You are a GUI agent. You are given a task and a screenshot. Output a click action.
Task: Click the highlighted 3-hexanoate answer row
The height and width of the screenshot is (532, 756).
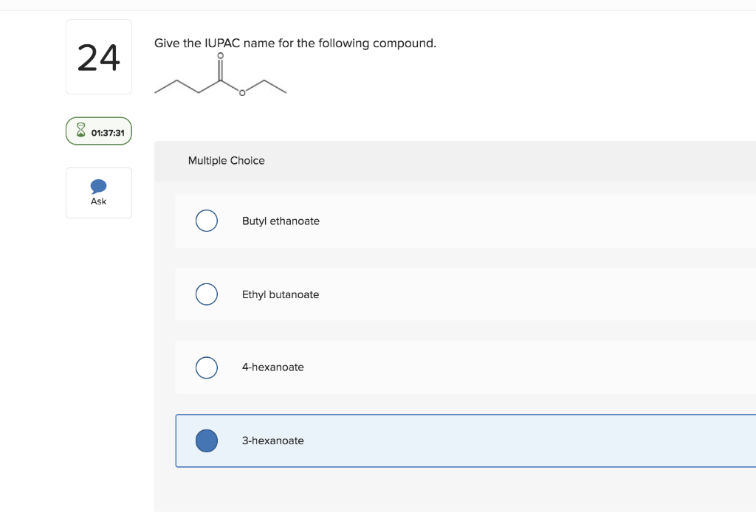point(369,441)
